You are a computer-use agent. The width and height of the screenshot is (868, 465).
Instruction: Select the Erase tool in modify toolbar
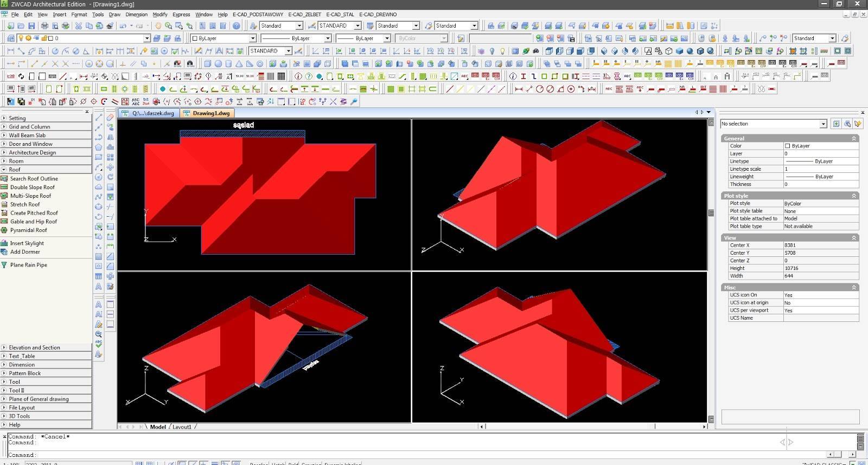110,117
